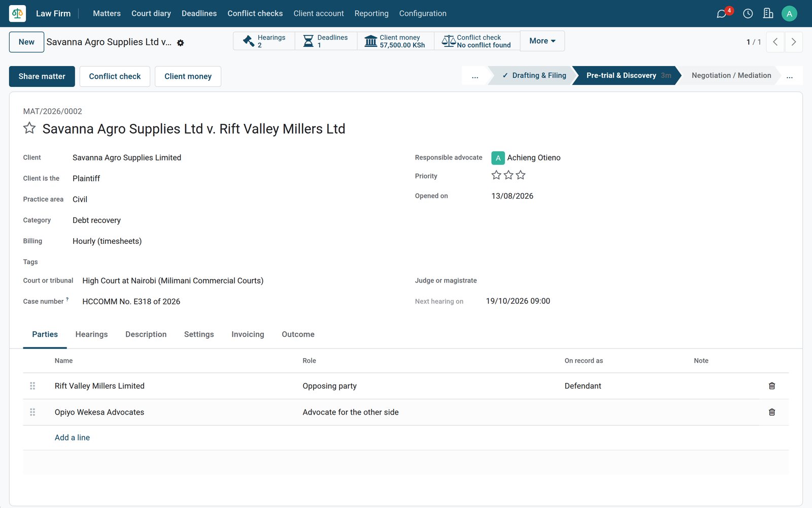Expand the More dropdown

(543, 41)
